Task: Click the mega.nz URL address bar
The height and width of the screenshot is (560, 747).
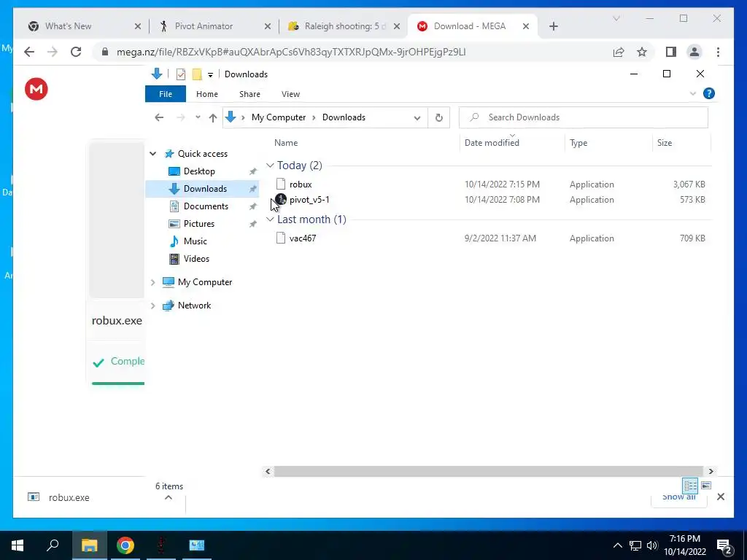Action: [290, 52]
